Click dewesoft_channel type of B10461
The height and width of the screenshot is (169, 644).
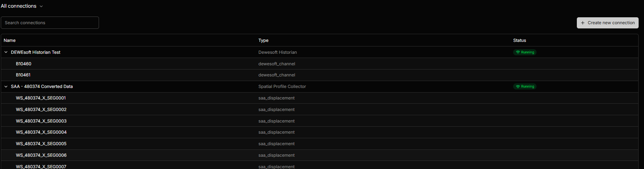(277, 75)
